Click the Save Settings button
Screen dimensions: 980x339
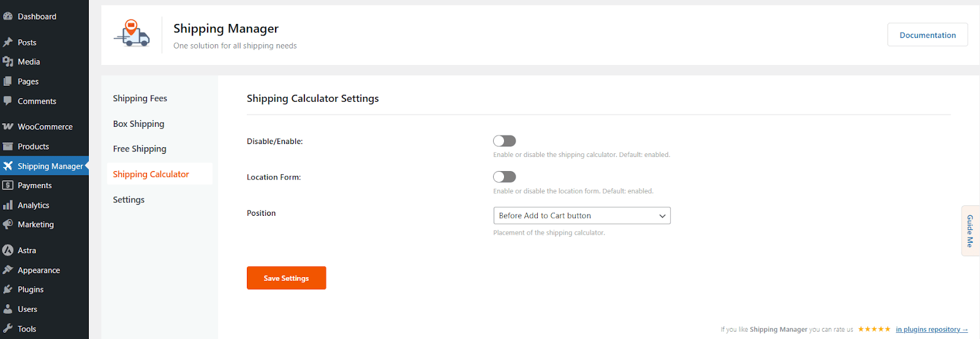(286, 278)
